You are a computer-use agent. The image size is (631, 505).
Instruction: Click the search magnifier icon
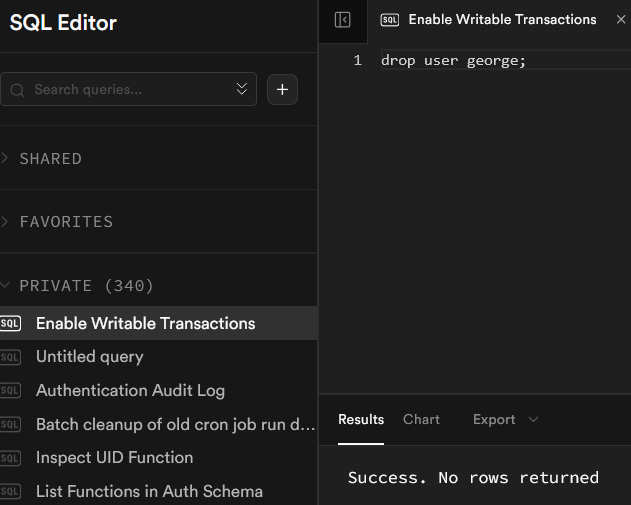point(18,90)
